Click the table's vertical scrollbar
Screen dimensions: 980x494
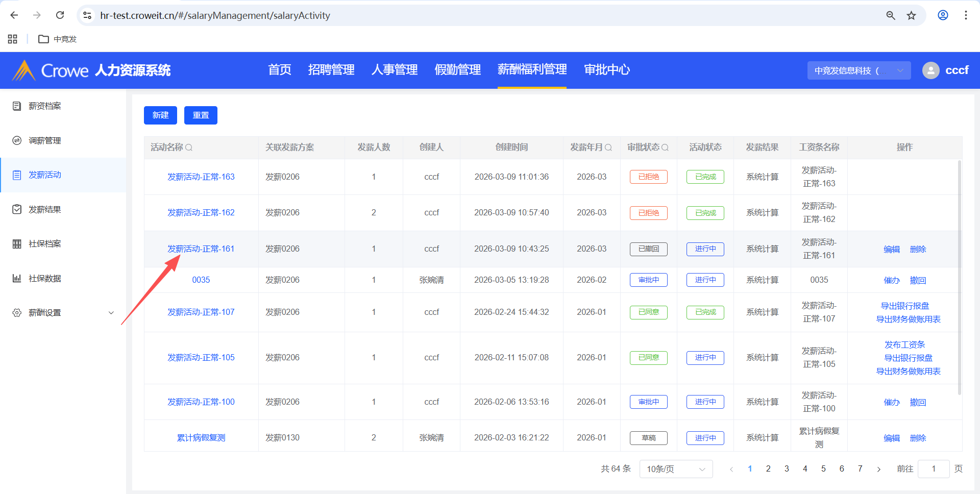coord(959,276)
